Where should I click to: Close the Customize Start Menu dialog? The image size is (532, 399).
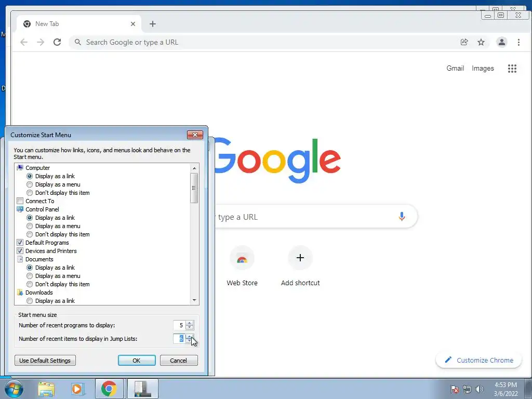pyautogui.click(x=195, y=135)
